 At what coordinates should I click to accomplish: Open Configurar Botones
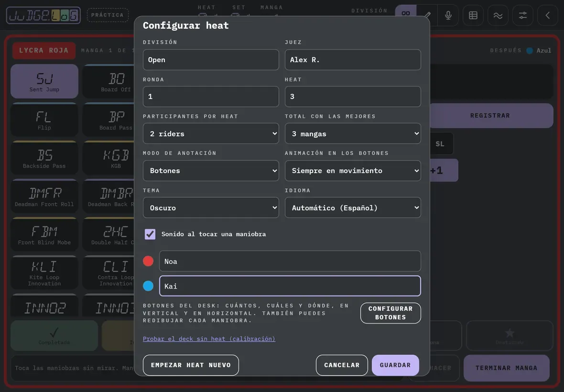pyautogui.click(x=390, y=313)
